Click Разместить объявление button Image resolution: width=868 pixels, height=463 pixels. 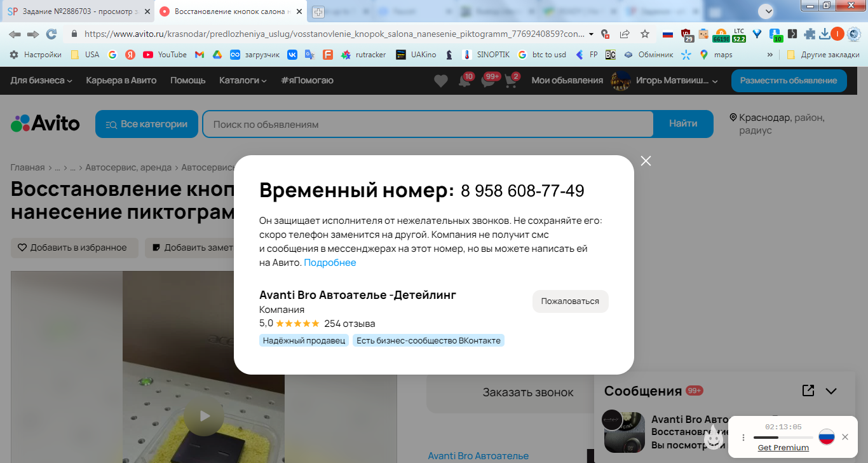click(x=789, y=80)
